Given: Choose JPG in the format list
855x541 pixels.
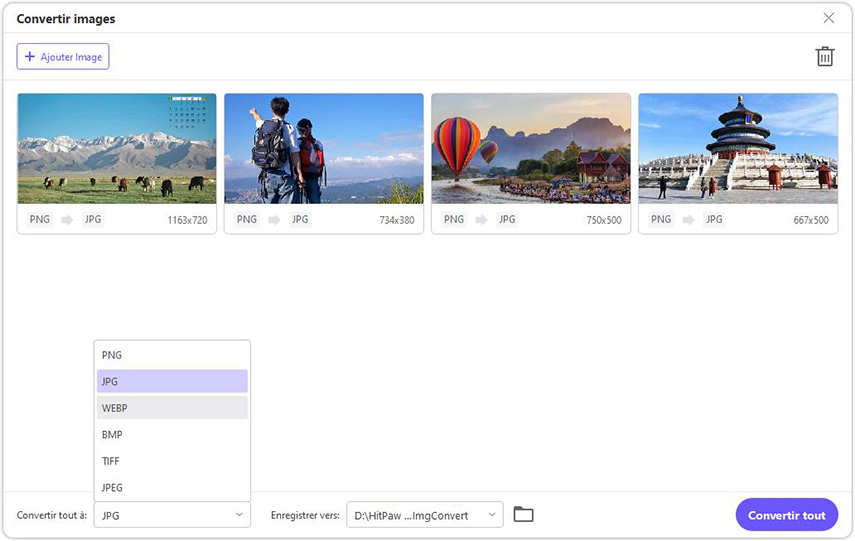Looking at the screenshot, I should 172,381.
